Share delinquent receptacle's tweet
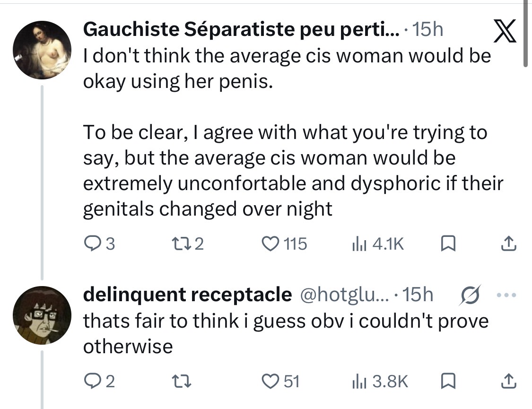Viewport: 532px width, 409px height. tap(508, 381)
